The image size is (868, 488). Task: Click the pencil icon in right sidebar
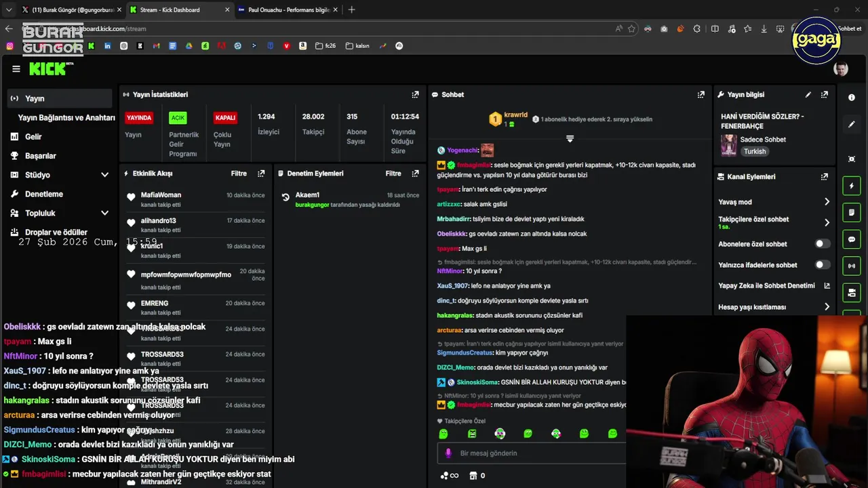[x=852, y=125]
